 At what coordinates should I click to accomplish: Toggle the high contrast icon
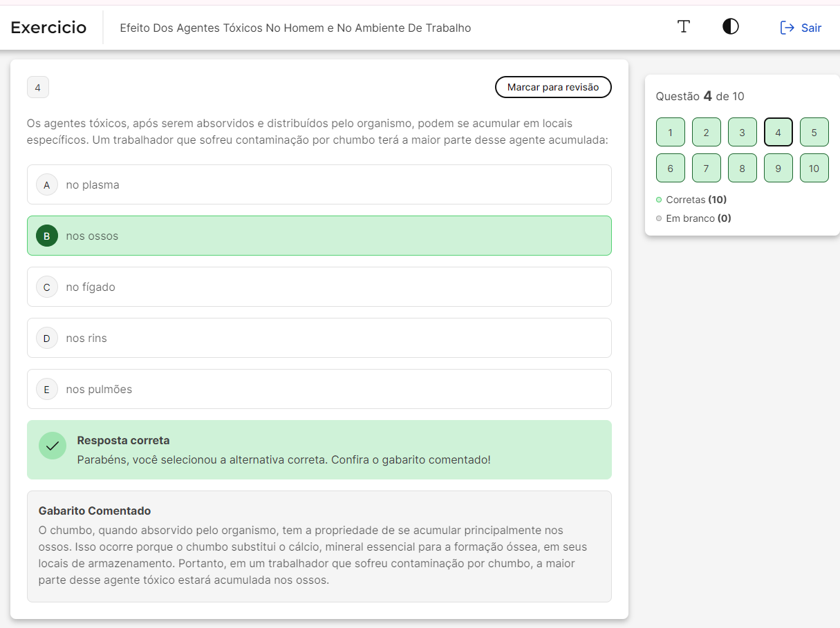[731, 27]
